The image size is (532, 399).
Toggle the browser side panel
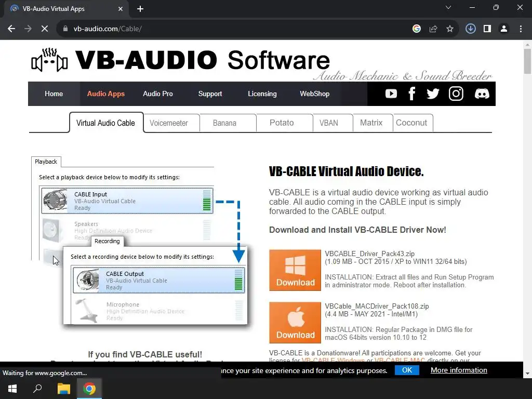pyautogui.click(x=487, y=29)
